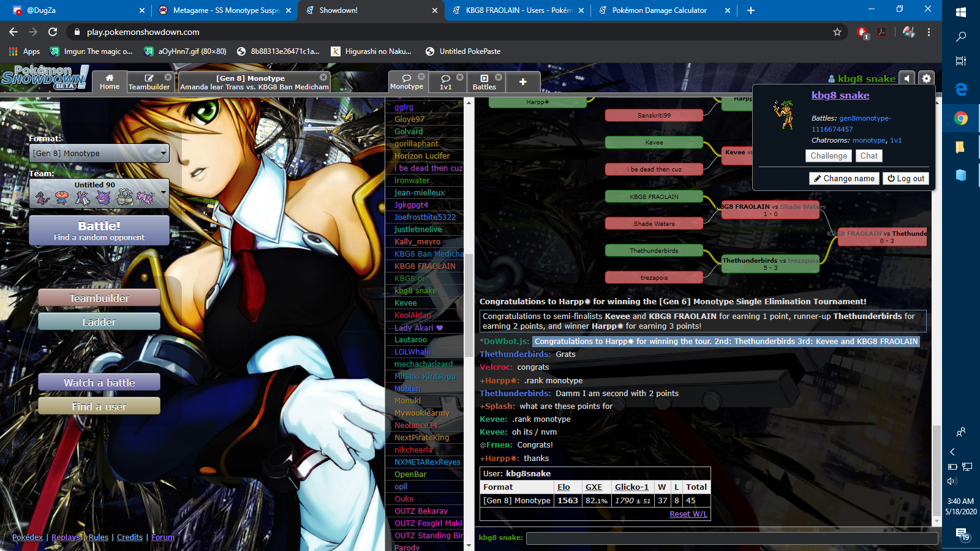Click the user list vertical scrollbar

[469, 306]
